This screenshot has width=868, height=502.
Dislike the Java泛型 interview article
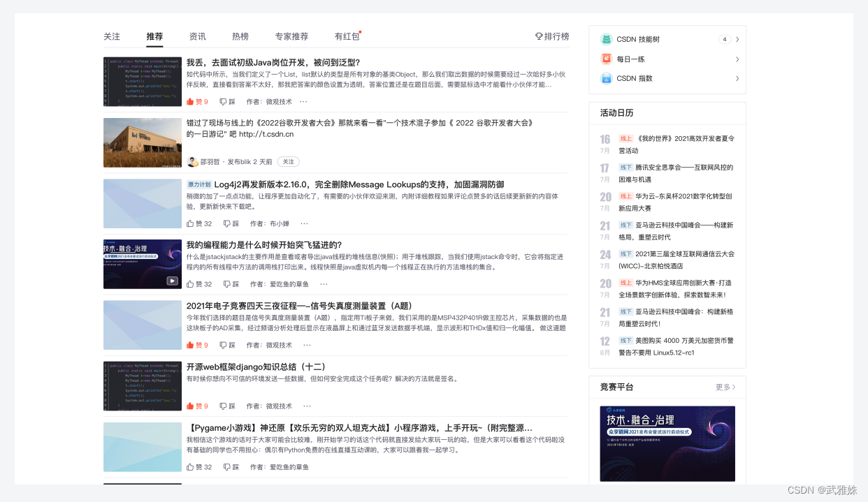pyautogui.click(x=227, y=102)
